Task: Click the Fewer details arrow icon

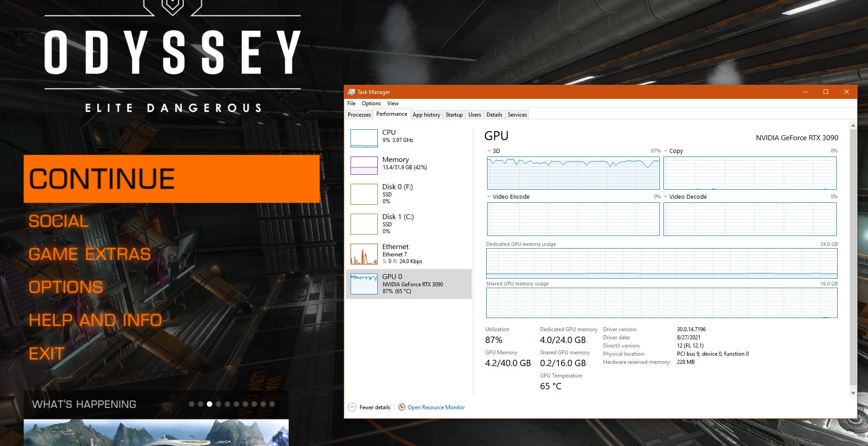Action: 352,407
